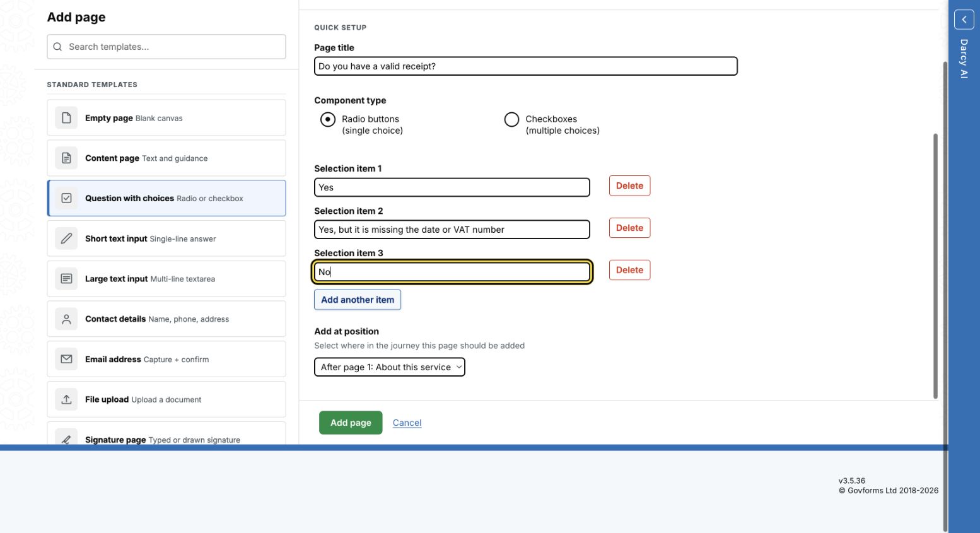The width and height of the screenshot is (980, 533).
Task: Click the STANDARD TEMPLATES heading
Action: [92, 85]
